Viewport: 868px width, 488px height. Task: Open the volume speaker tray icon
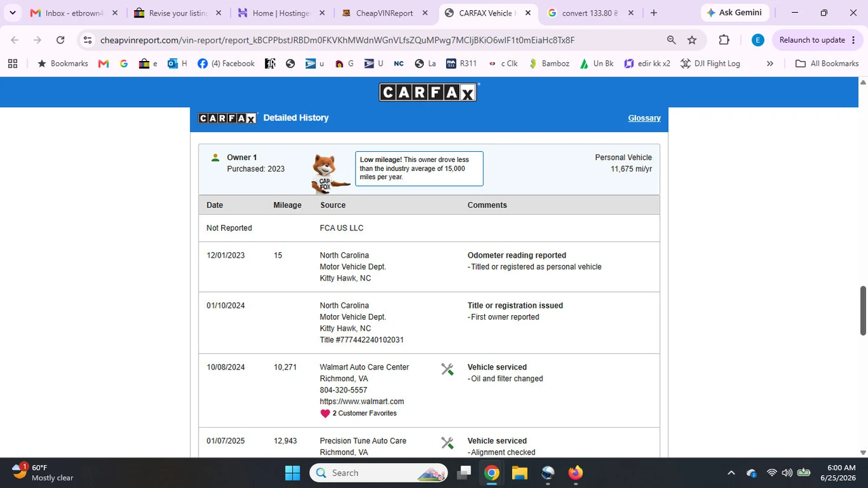(x=787, y=472)
